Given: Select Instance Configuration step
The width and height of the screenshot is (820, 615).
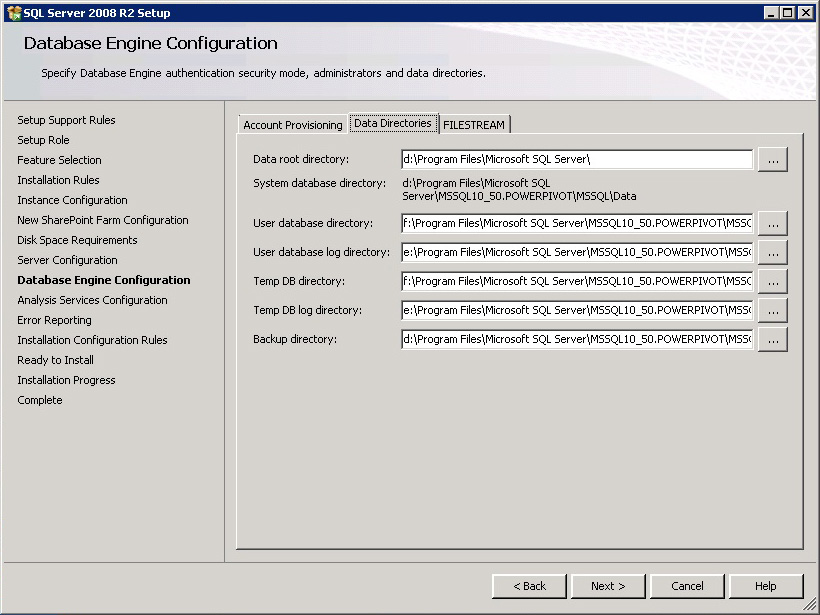Looking at the screenshot, I should [x=72, y=200].
